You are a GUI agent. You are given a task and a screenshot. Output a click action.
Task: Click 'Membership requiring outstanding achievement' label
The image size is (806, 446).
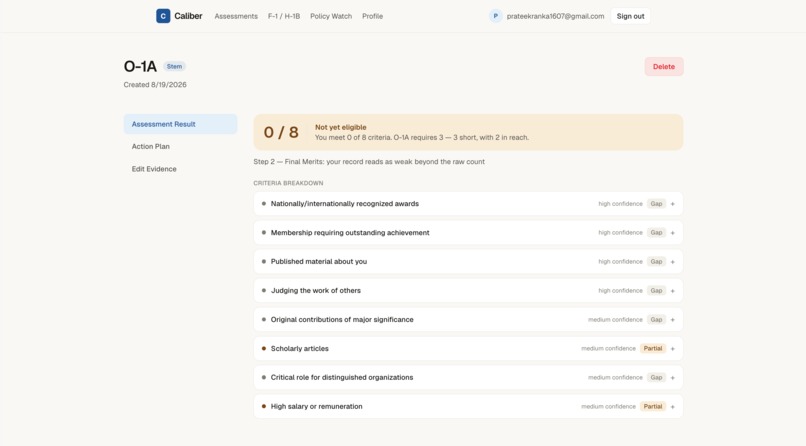(350, 233)
